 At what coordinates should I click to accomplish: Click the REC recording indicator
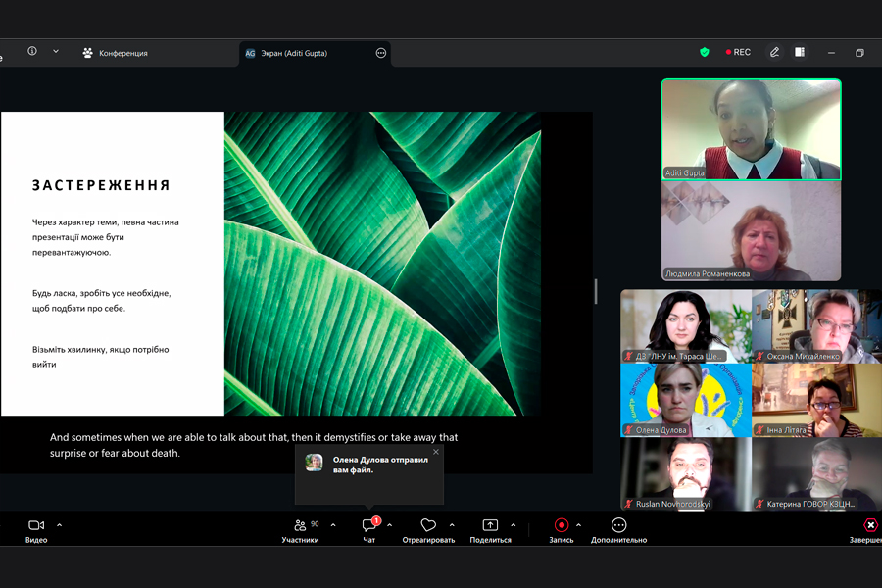(738, 52)
